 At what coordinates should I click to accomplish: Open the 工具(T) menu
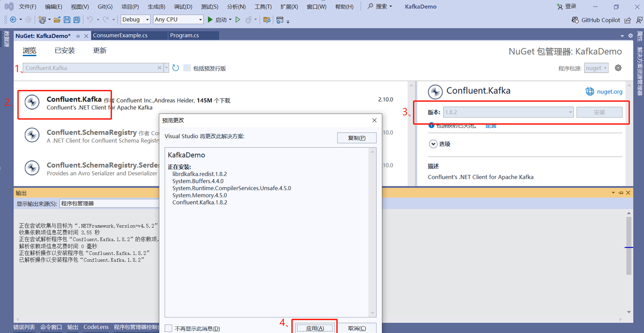263,6
